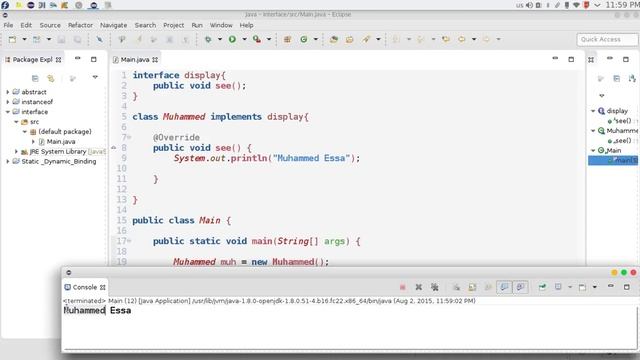The height and width of the screenshot is (360, 640).
Task: Click Display Selected Console icon
Action: click(558, 287)
